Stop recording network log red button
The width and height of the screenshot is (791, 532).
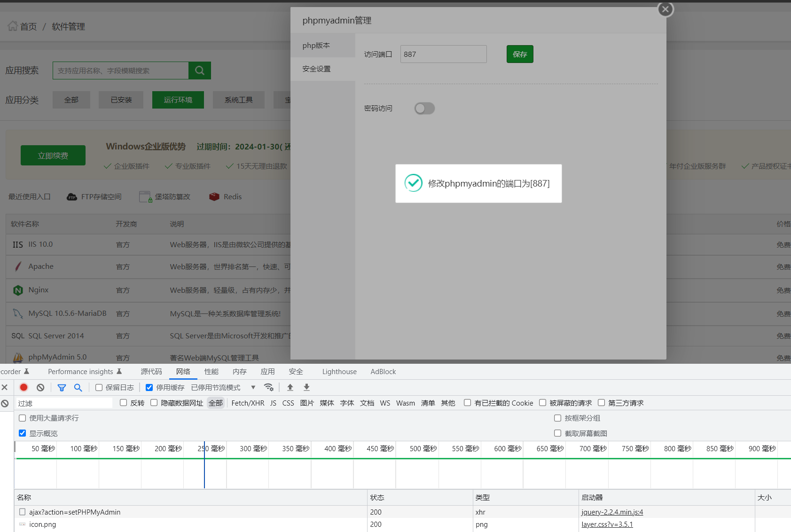coord(24,387)
